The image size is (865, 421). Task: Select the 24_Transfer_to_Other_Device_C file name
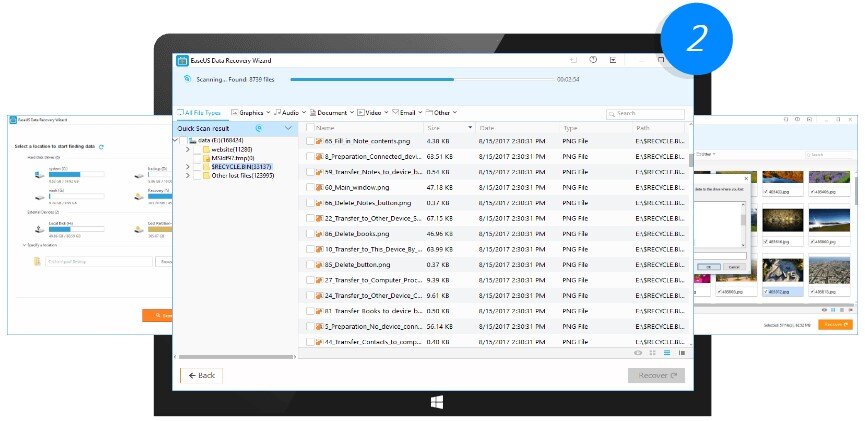[x=374, y=296]
